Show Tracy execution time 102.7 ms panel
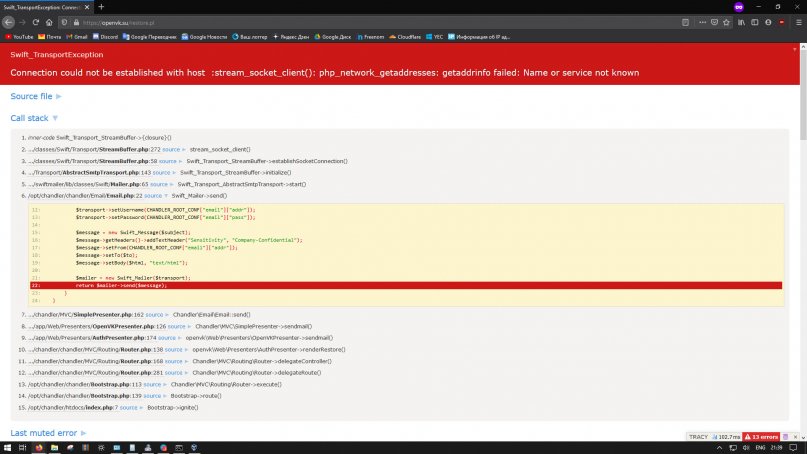The width and height of the screenshot is (807, 454). [x=726, y=436]
